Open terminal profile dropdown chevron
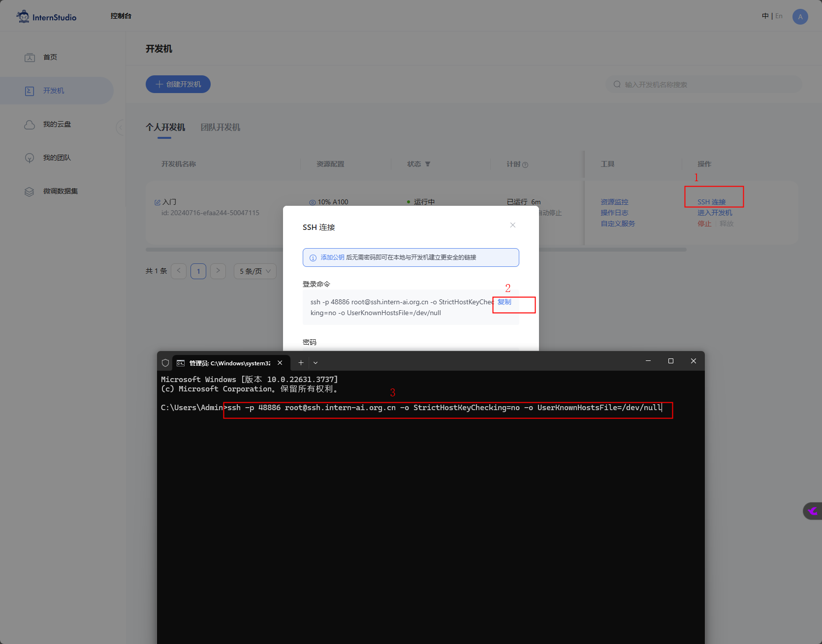822x644 pixels. [316, 363]
